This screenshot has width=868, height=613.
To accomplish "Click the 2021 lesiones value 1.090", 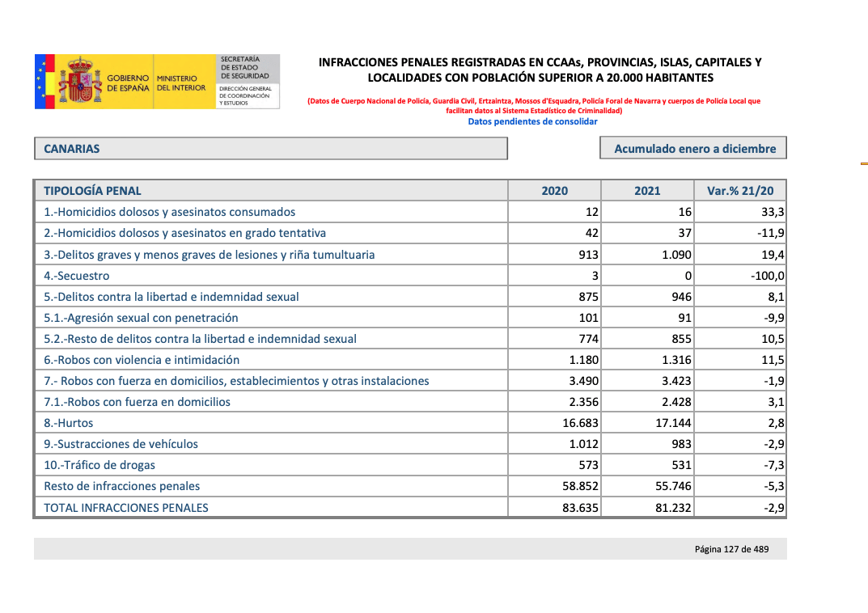I will point(676,255).
